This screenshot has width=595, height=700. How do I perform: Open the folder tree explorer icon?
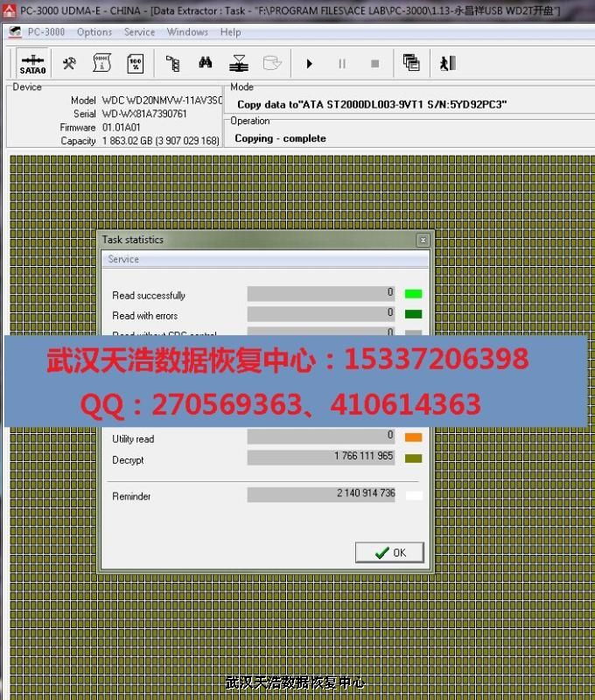point(173,63)
